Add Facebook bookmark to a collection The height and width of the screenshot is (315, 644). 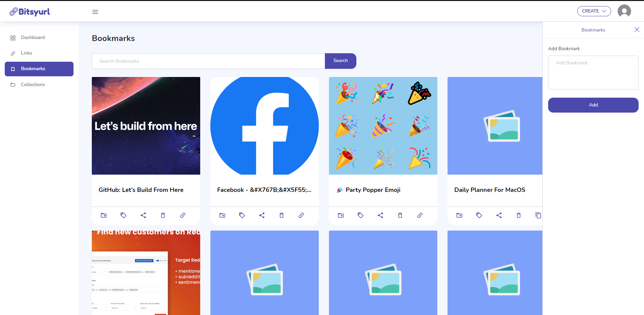[222, 215]
